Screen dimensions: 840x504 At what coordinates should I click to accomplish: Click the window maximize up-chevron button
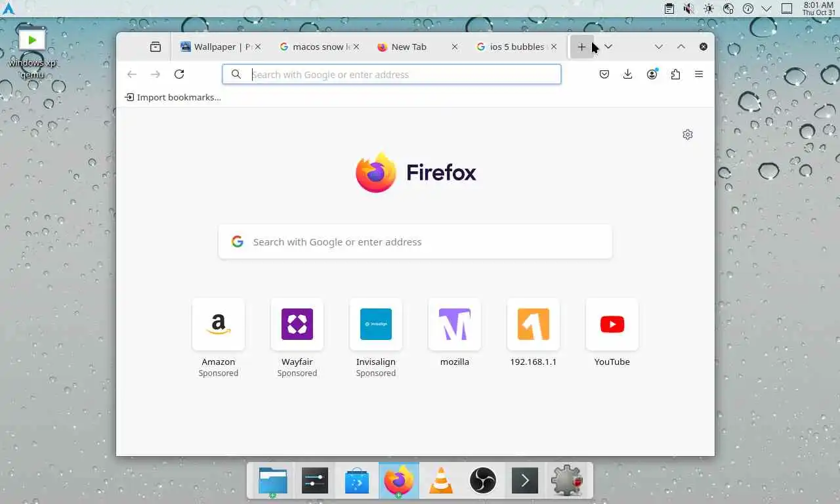(x=681, y=47)
